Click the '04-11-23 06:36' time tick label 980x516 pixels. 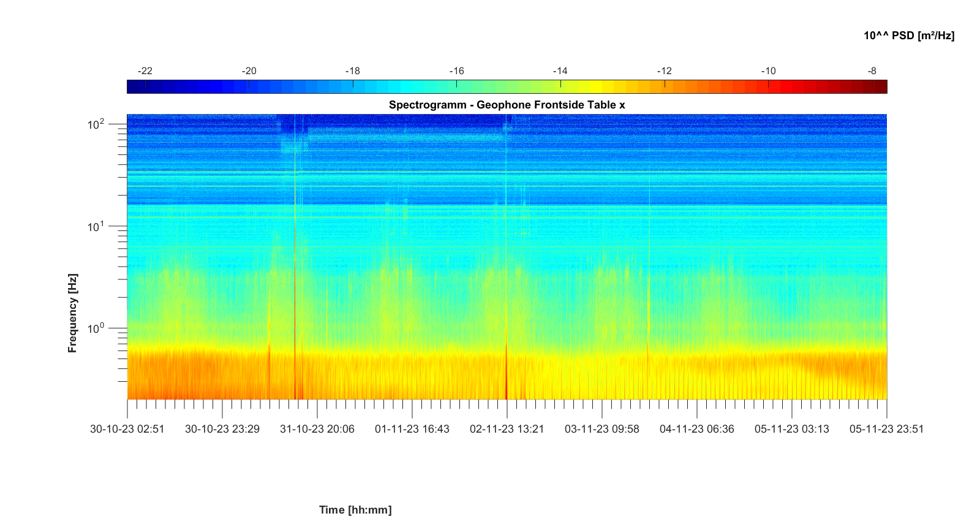click(697, 429)
